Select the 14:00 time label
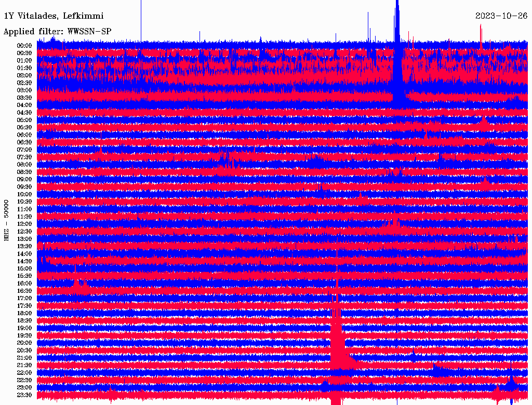 24,254
